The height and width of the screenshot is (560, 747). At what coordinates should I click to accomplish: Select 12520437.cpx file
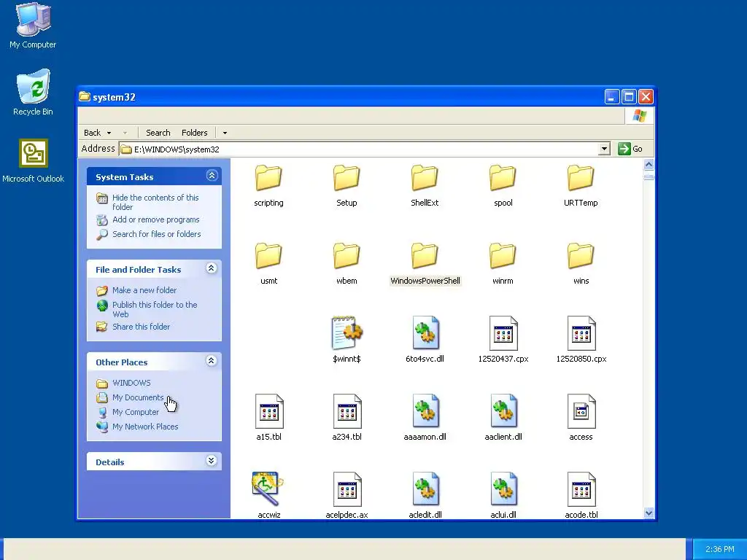coord(503,340)
